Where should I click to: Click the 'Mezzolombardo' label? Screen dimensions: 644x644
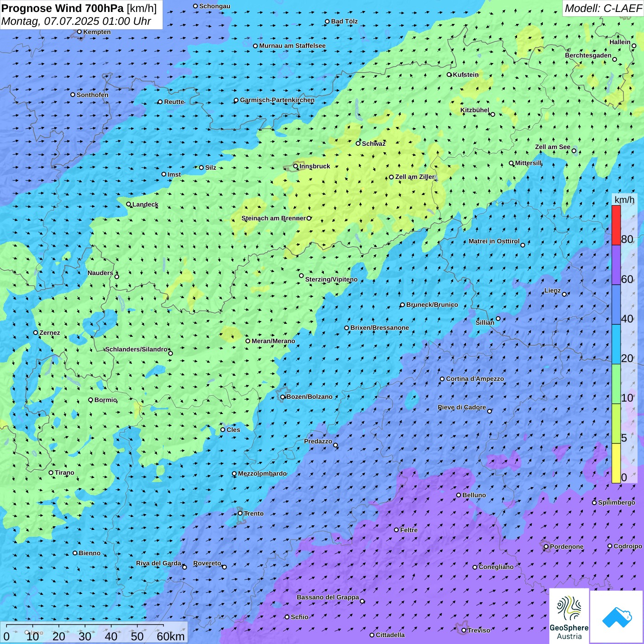point(262,473)
